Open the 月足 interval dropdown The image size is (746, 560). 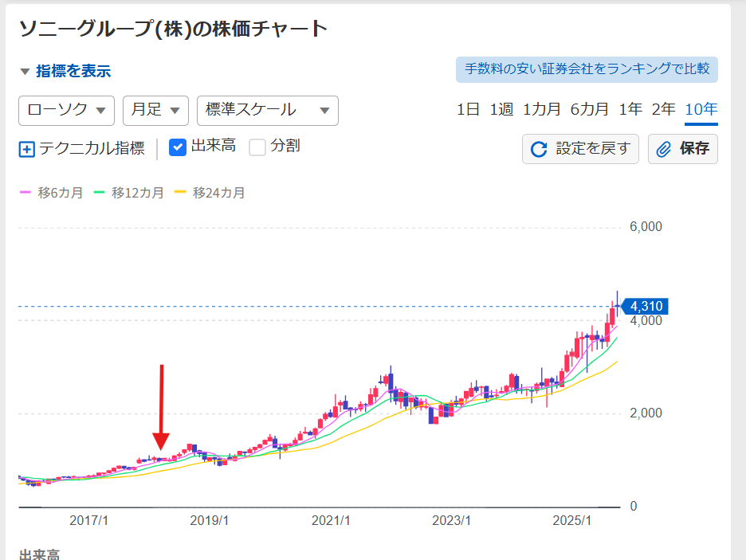155,111
